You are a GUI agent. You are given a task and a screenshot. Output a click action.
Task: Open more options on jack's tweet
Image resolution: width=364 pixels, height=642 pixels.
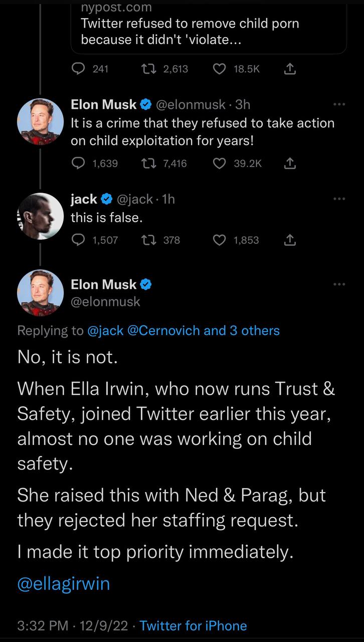[x=339, y=199]
